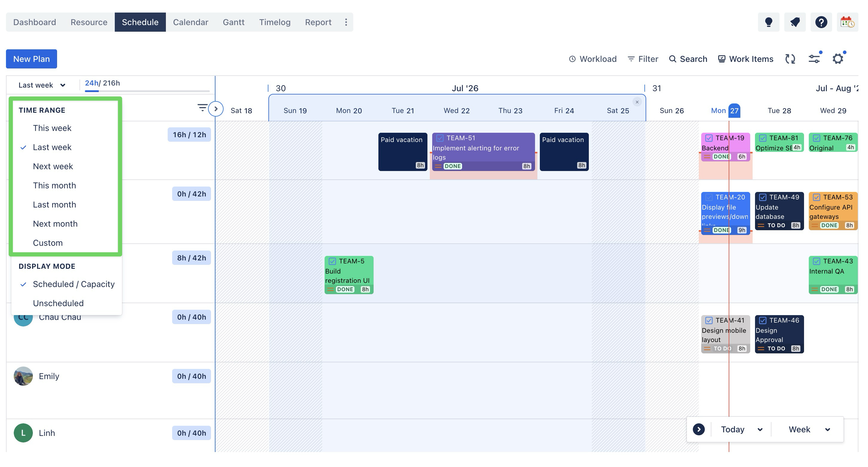Toggle the TEAM-81 task checkbox
Viewport: 868px width, 467px height.
(x=763, y=138)
